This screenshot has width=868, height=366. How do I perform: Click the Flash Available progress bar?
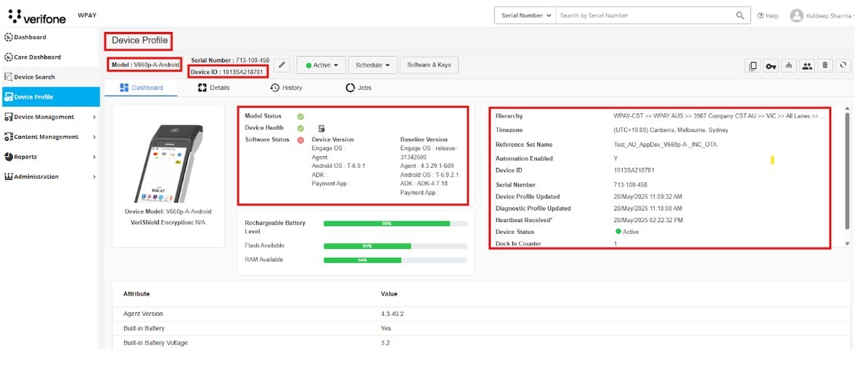396,246
